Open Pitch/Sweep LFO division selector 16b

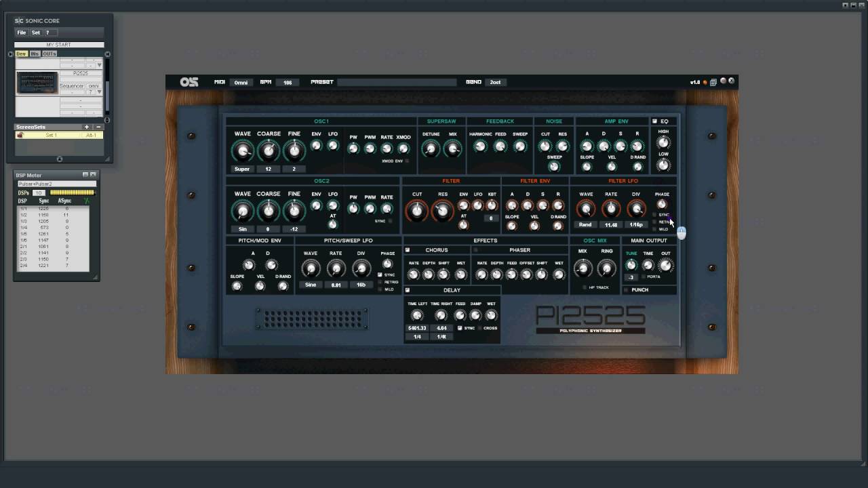[361, 285]
